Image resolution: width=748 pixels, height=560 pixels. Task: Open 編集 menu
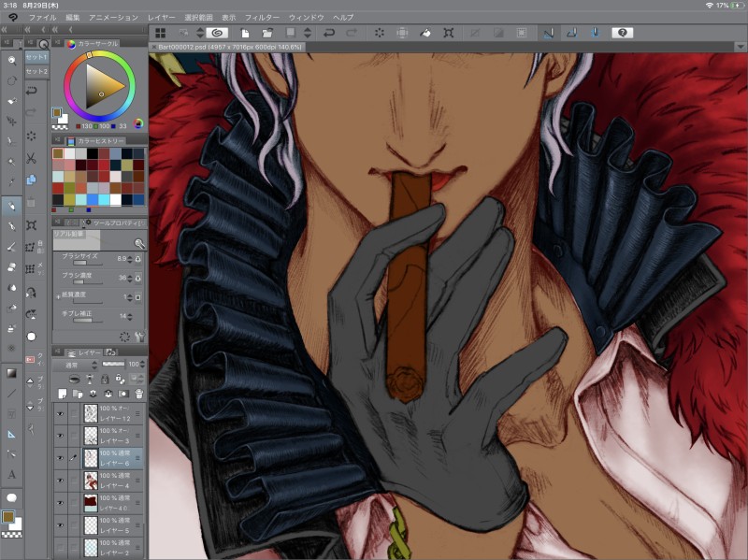coord(73,18)
